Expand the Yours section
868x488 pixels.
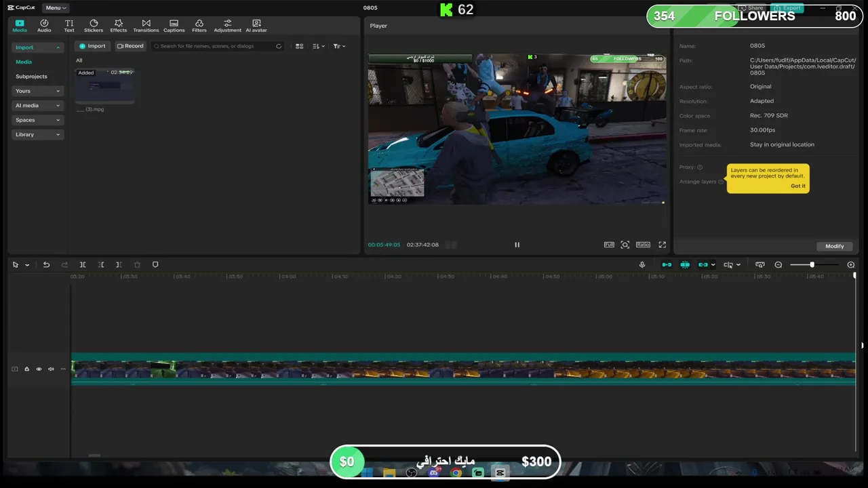click(38, 91)
